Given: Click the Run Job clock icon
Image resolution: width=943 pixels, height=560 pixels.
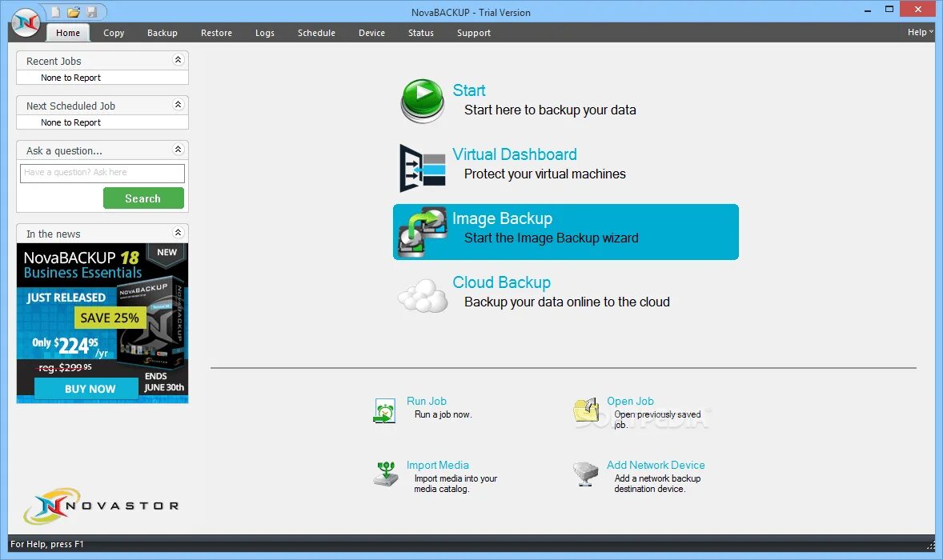Looking at the screenshot, I should [x=384, y=411].
